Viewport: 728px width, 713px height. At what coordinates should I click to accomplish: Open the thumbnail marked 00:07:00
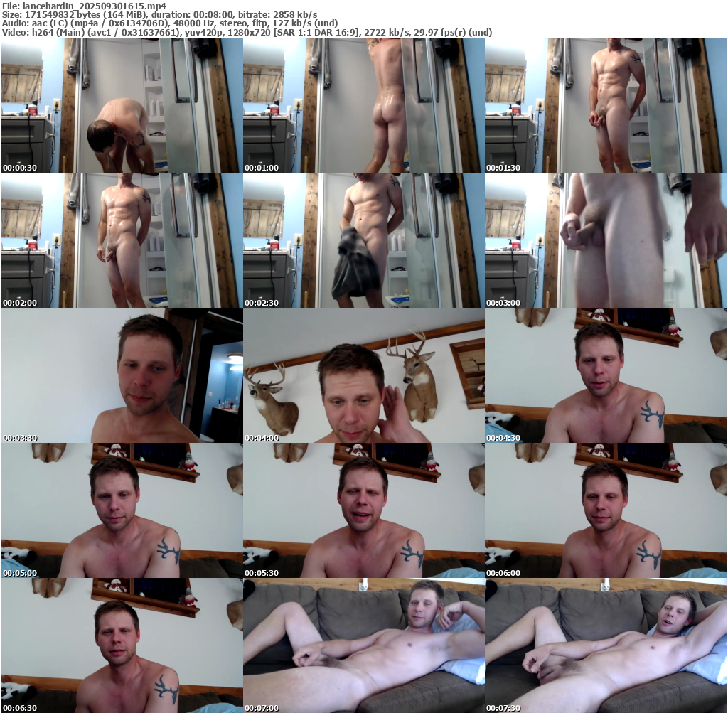pyautogui.click(x=364, y=645)
